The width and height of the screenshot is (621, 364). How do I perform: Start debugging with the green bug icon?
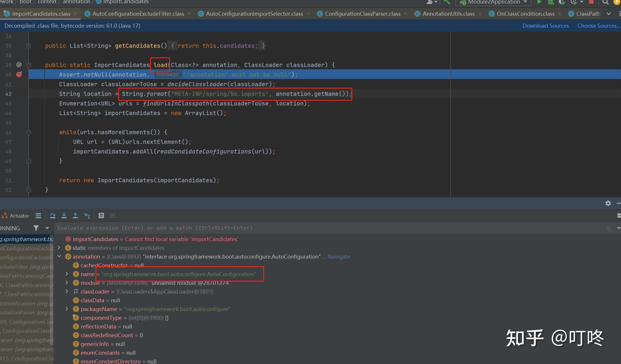(x=550, y=2)
